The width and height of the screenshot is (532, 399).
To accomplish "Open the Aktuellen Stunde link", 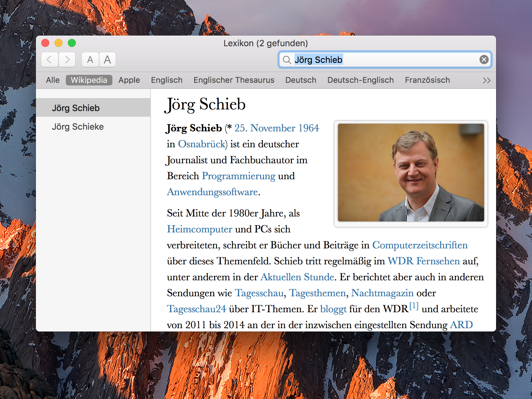I will pos(297,277).
